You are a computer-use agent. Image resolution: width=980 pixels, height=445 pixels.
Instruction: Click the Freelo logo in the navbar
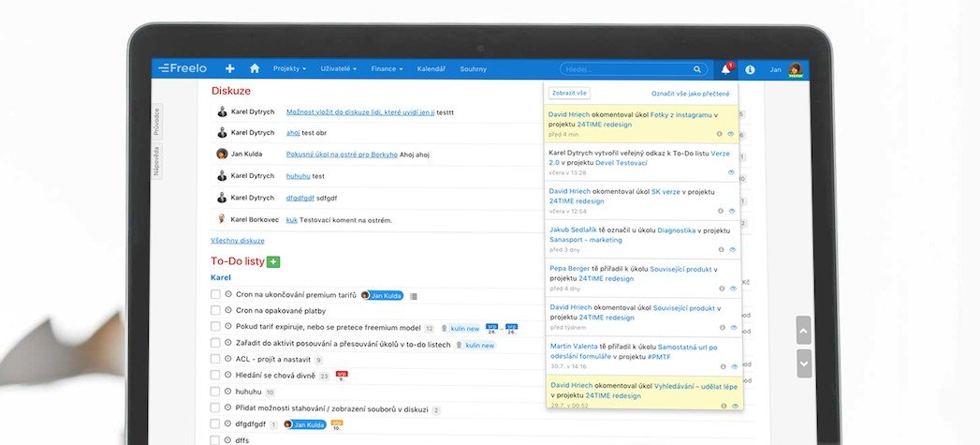[x=183, y=68]
